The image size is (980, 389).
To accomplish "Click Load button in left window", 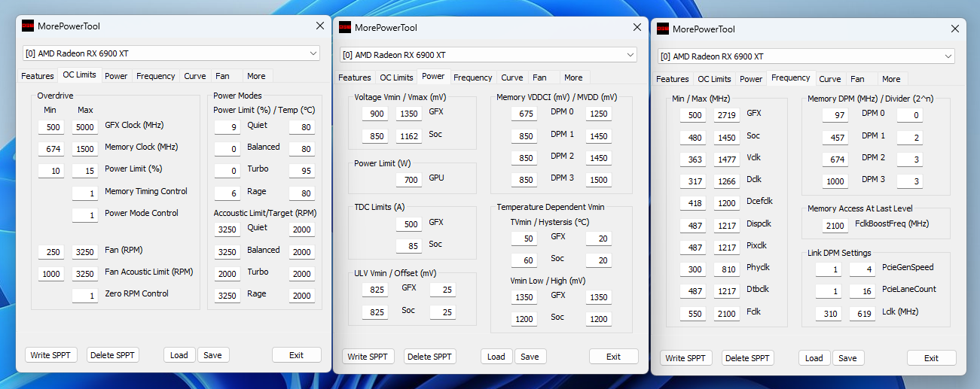I will [179, 355].
